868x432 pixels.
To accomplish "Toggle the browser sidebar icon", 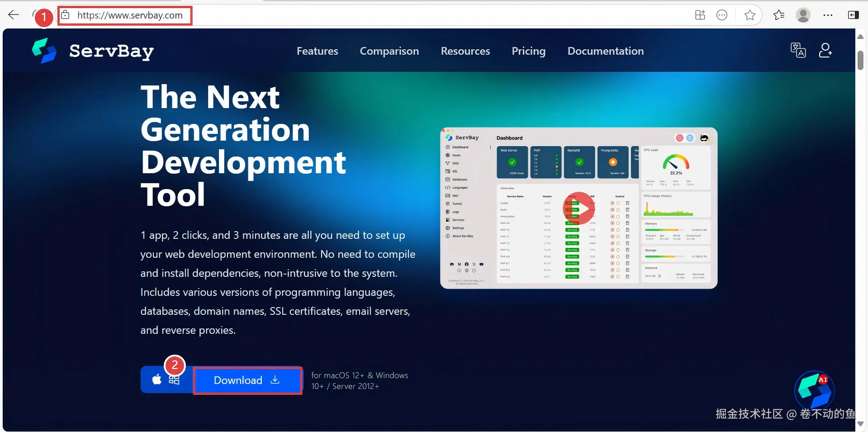I will point(853,15).
